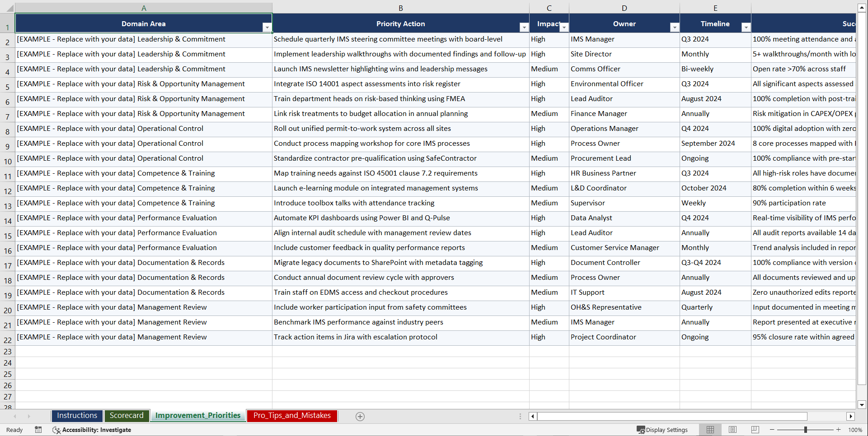
Task: Open the Timeline filter dropdown
Action: 746,27
